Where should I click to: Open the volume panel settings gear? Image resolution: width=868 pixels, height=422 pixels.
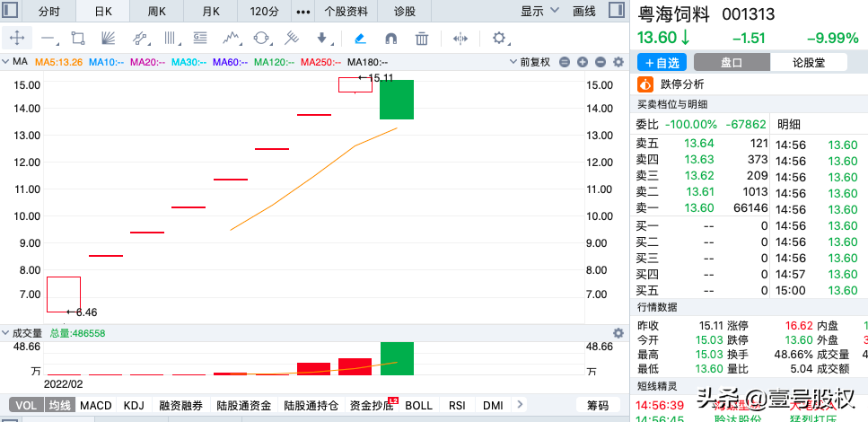[618, 333]
